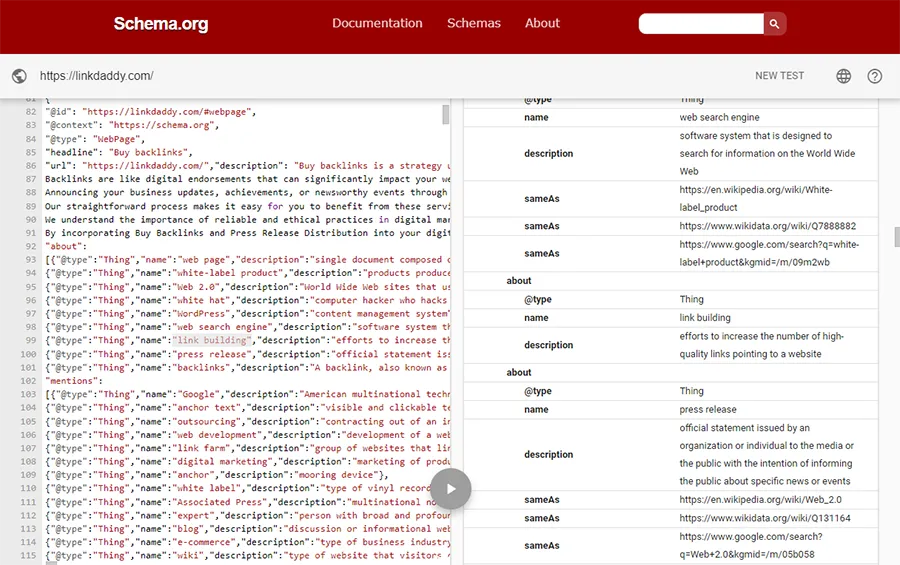Open the Schema.org logo home link
This screenshot has width=900, height=565.
[161, 24]
